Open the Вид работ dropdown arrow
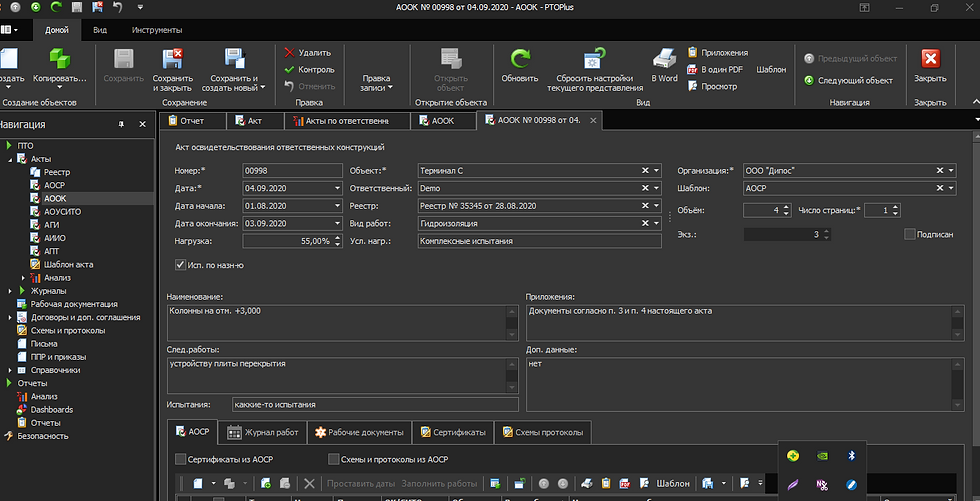This screenshot has width=980, height=501. coord(656,223)
